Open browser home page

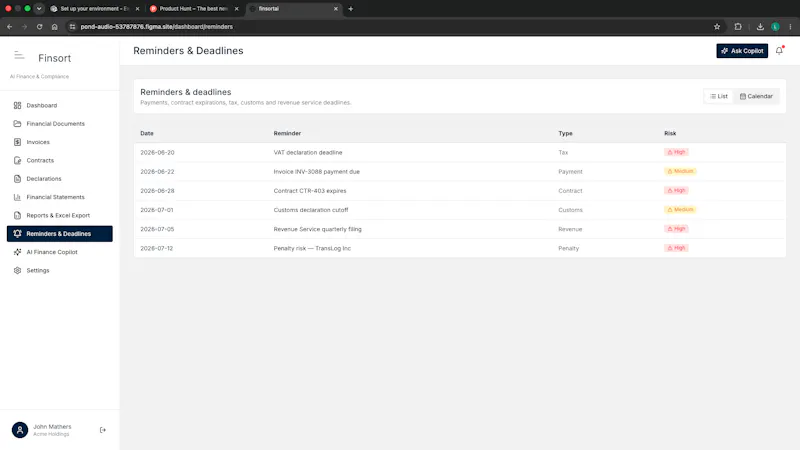tap(55, 27)
